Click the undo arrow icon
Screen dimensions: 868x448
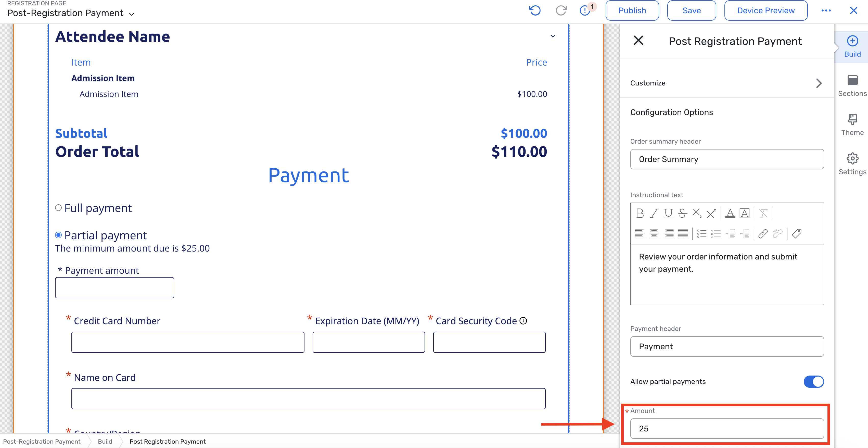[535, 10]
